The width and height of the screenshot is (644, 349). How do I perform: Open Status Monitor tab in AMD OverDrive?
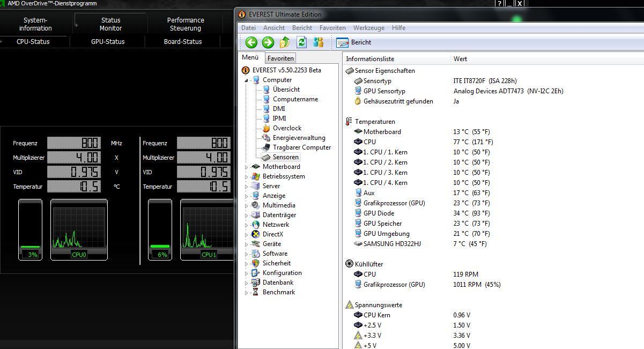[x=110, y=24]
